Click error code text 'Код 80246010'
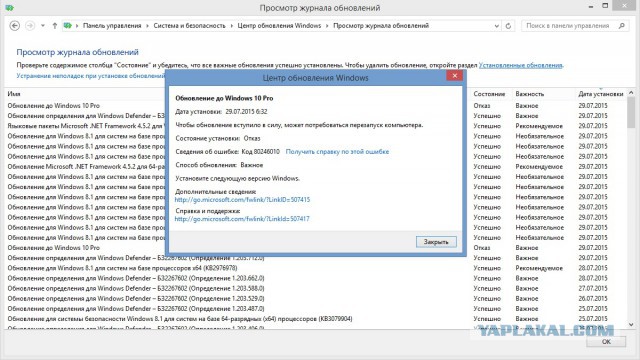 coord(260,151)
